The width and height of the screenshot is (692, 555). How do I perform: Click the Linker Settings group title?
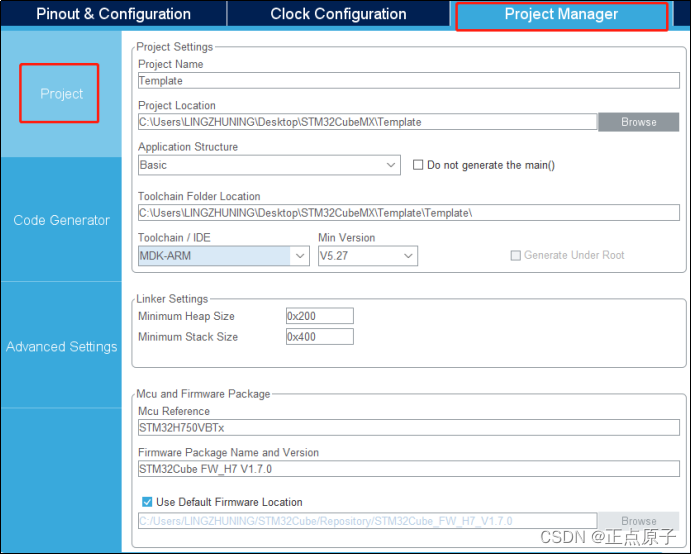[172, 299]
